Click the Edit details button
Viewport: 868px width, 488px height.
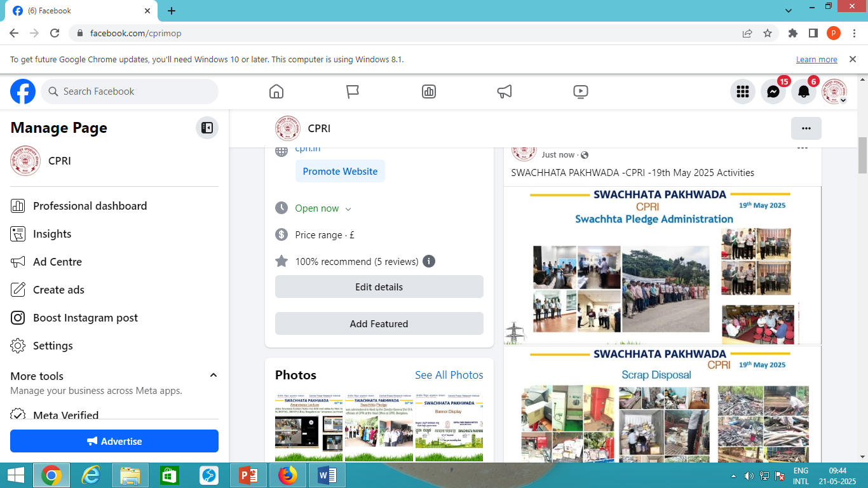(x=379, y=287)
